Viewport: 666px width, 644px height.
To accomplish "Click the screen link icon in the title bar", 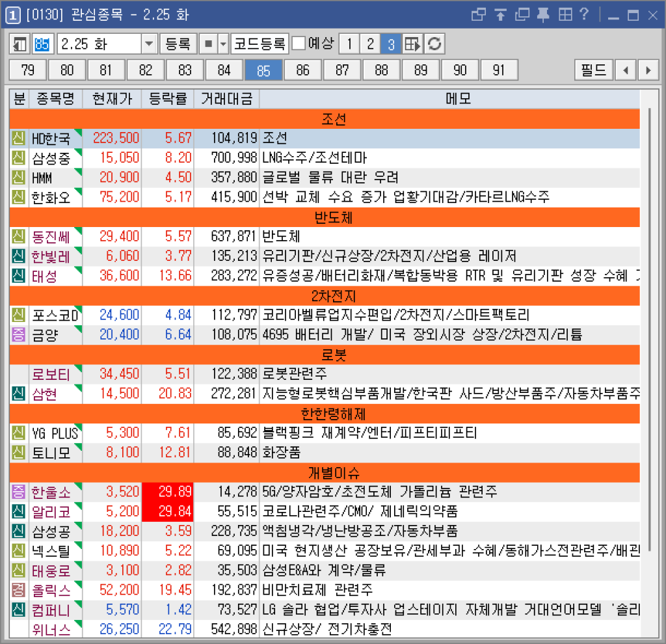I will [x=478, y=15].
